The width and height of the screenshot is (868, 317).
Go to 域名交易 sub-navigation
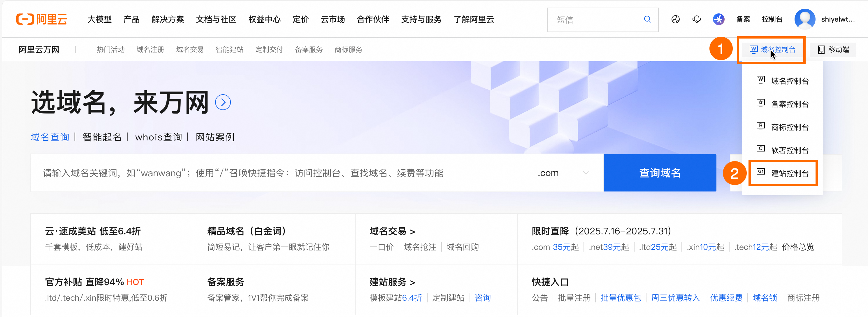pyautogui.click(x=190, y=50)
